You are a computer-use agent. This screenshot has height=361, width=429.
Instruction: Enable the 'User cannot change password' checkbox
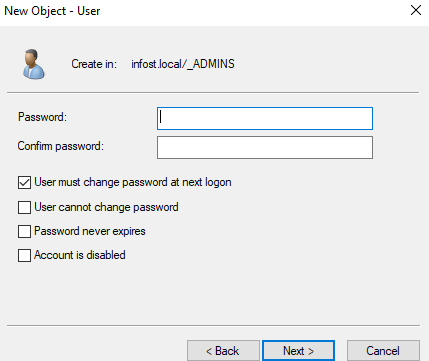(24, 207)
